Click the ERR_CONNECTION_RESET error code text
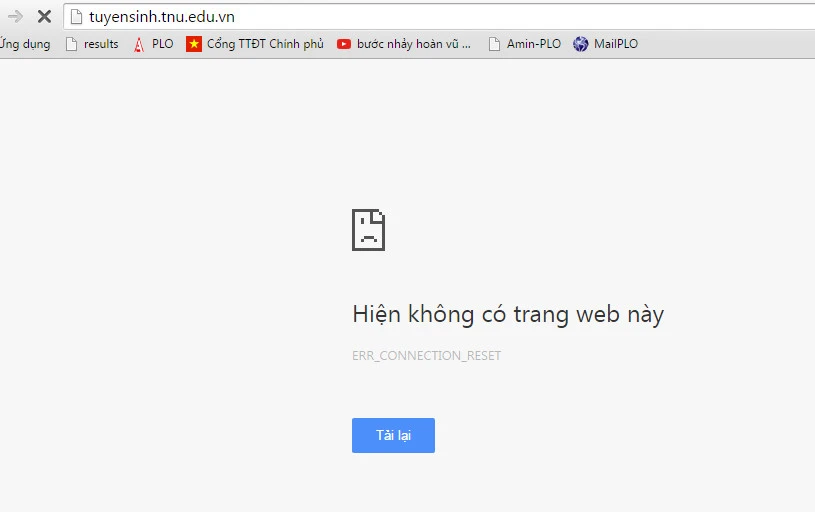 (x=426, y=356)
